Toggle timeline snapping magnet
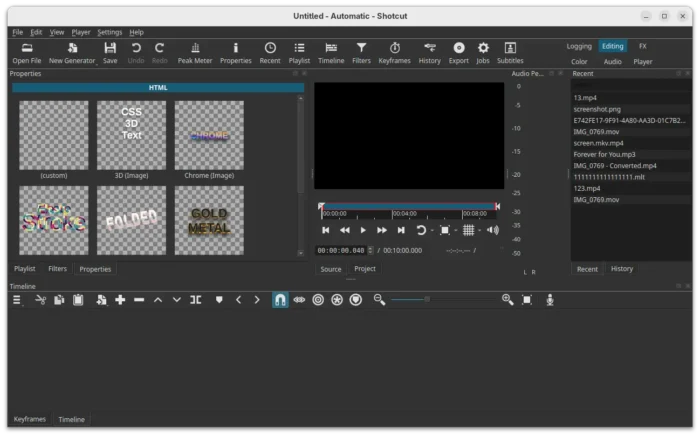The width and height of the screenshot is (700, 436). coord(280,300)
